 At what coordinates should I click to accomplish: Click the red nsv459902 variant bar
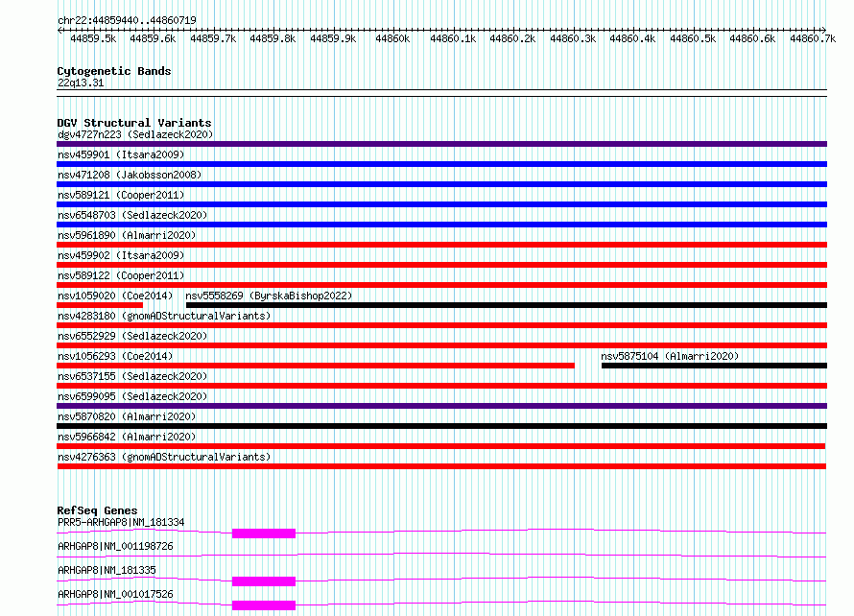[x=441, y=265]
